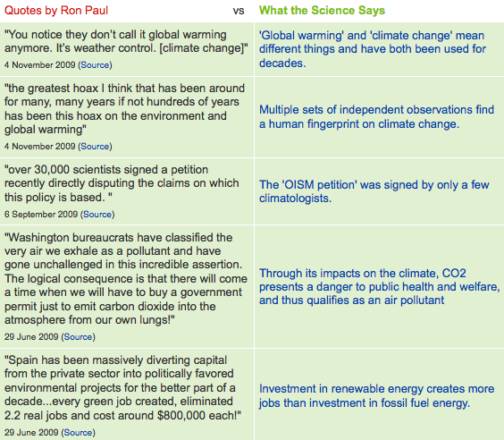Click the weather control quote text
Screen dimensions: 504x440
126,41
